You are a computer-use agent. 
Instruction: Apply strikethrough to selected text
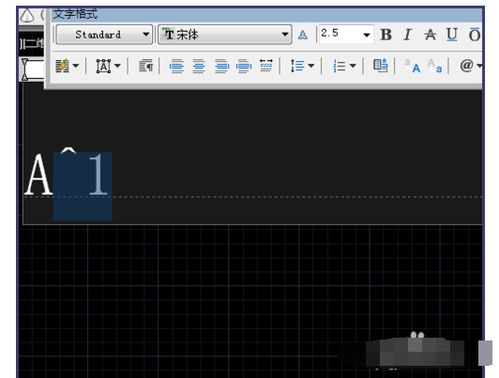point(430,35)
